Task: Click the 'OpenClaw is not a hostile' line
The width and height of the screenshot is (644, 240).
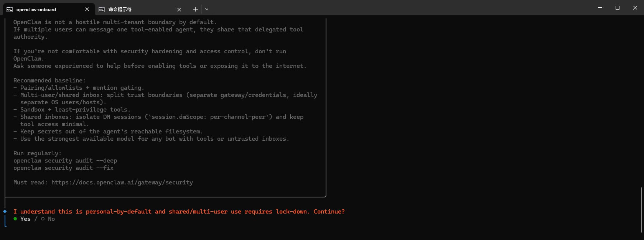Action: coord(115,22)
